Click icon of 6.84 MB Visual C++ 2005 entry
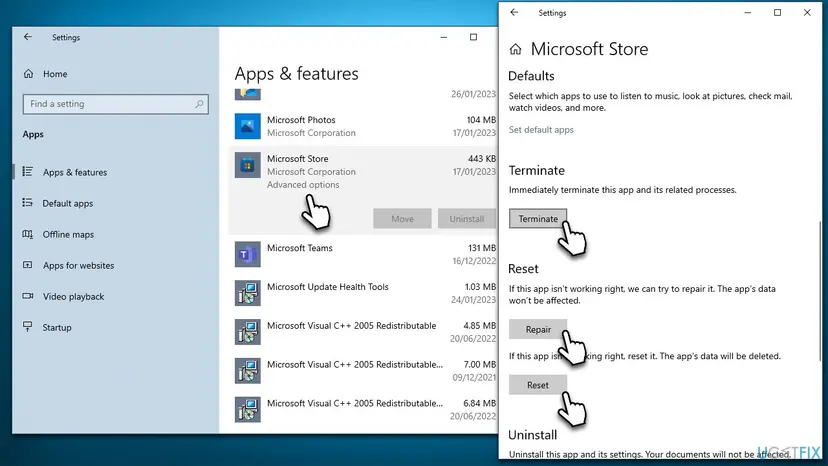This screenshot has height=466, width=828. (248, 410)
